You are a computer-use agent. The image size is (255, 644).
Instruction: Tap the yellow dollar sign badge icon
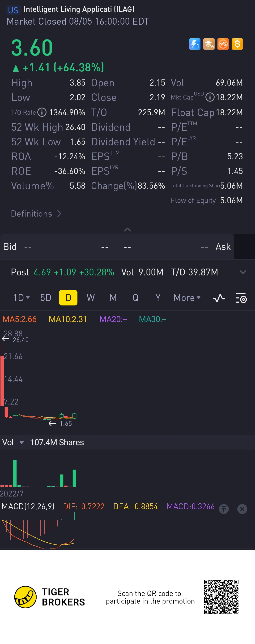pyautogui.click(x=237, y=44)
